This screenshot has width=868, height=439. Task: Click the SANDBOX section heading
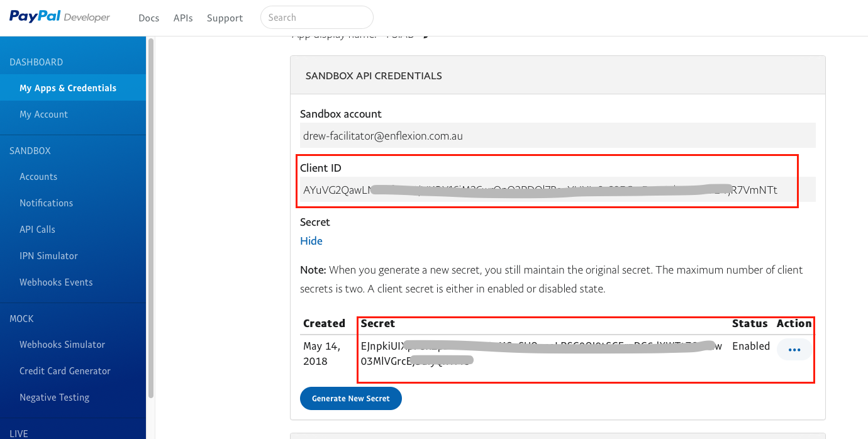click(30, 151)
